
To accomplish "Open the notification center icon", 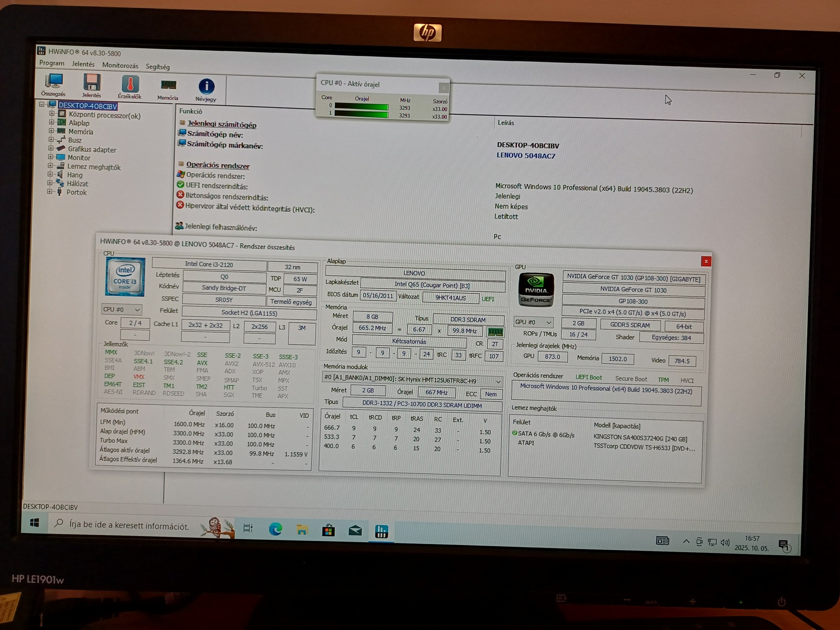I will (784, 546).
